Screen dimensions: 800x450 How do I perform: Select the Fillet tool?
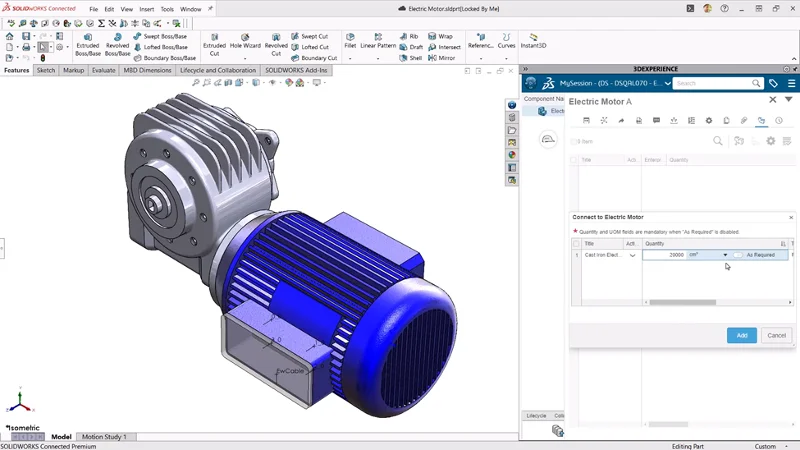coord(349,41)
